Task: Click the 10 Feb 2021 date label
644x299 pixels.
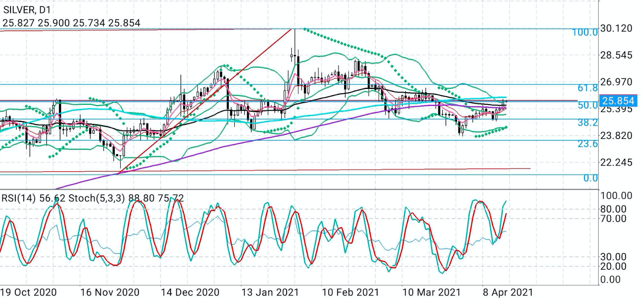Action: coord(350,292)
